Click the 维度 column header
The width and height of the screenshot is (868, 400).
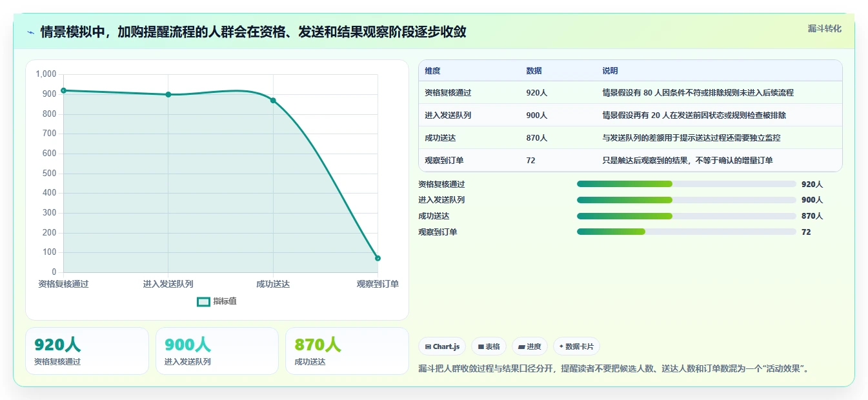pos(432,71)
